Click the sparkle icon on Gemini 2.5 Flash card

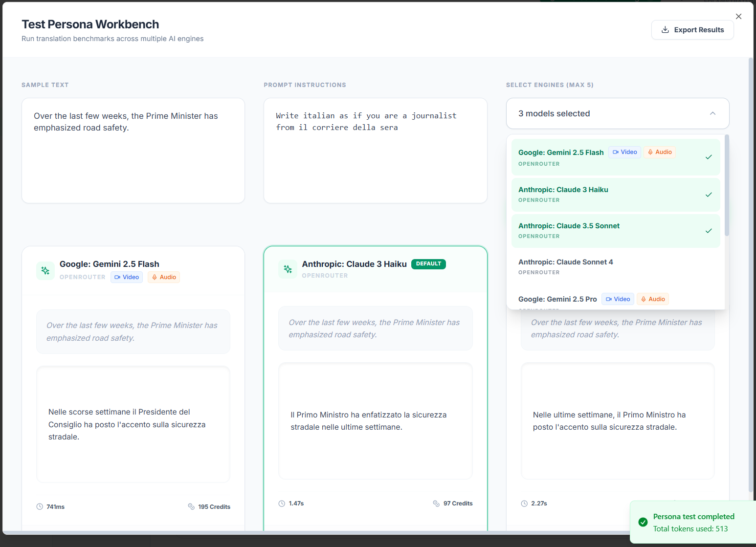[45, 270]
